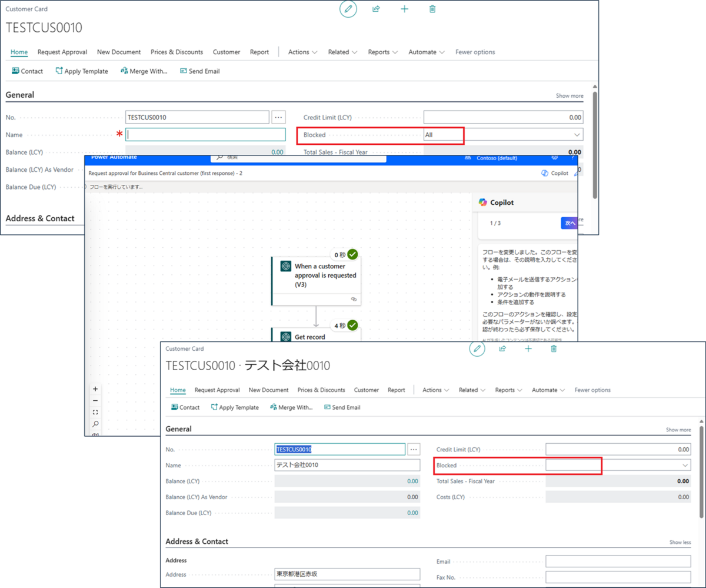
Task: Select Customer tab in テスト会社0010 card
Action: pos(367,390)
